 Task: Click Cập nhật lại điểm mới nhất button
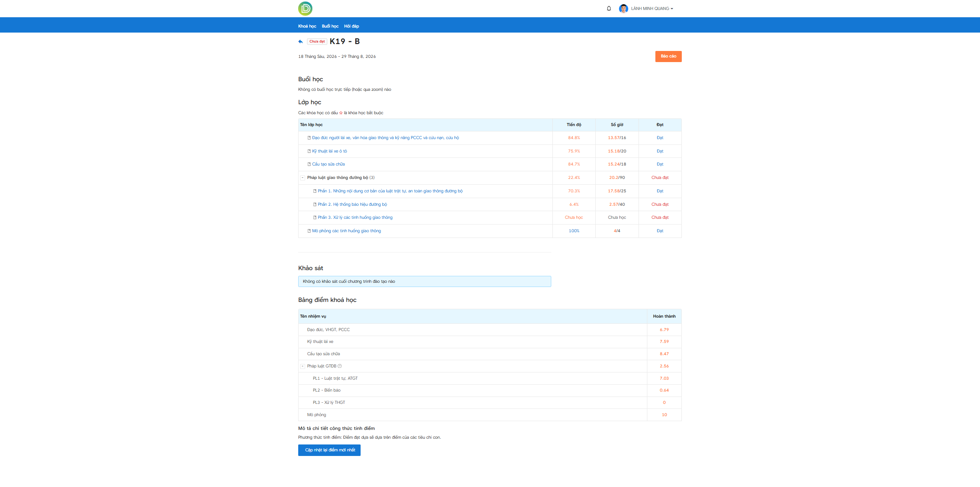click(329, 450)
